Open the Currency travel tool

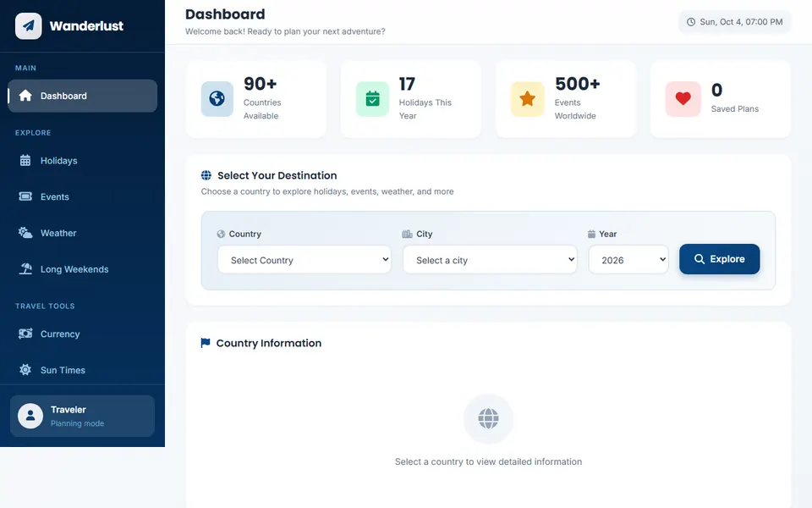(x=82, y=334)
